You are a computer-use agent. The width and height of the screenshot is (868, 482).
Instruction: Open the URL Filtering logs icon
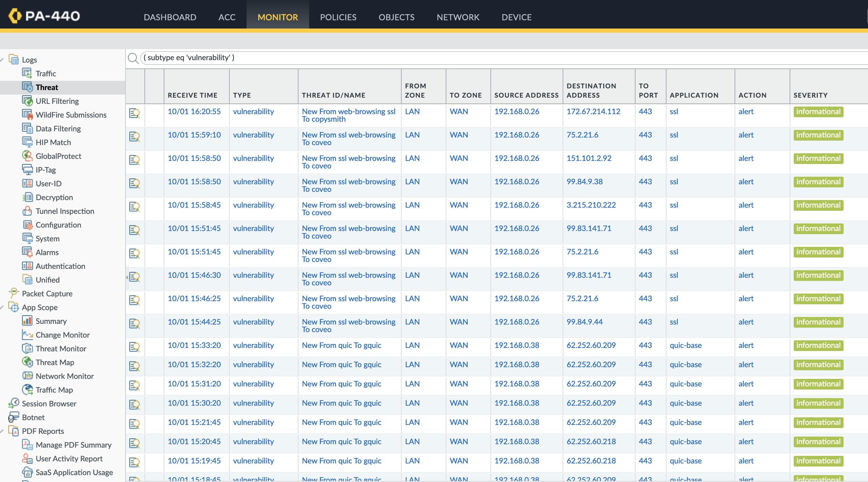pos(27,101)
